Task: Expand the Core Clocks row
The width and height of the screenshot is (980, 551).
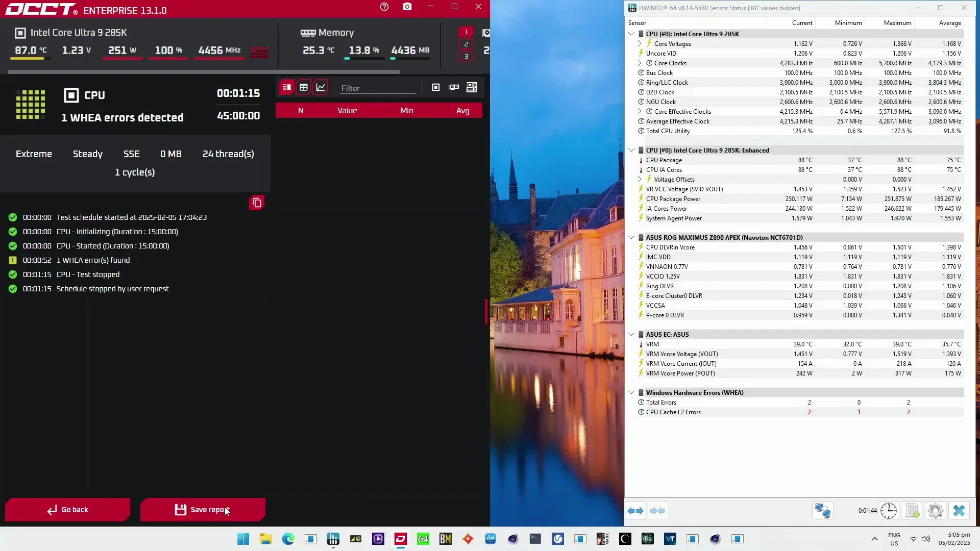Action: (x=640, y=63)
